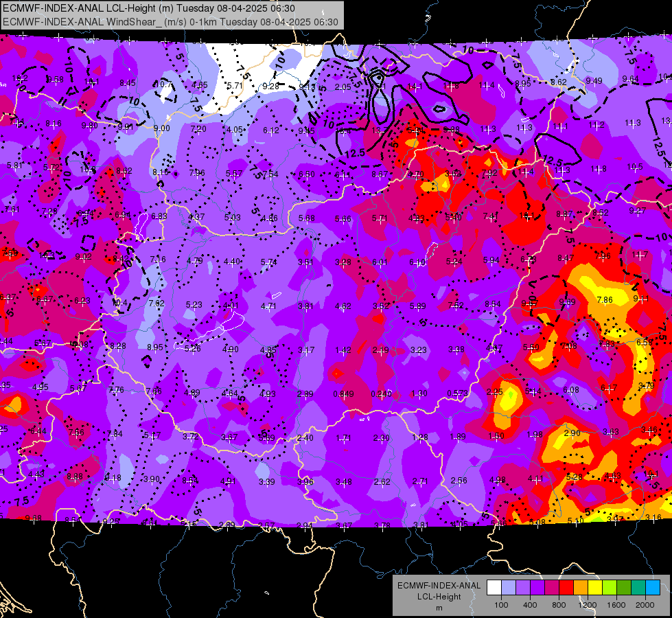Click the "LCL-Height" text in the legend

coord(439,597)
